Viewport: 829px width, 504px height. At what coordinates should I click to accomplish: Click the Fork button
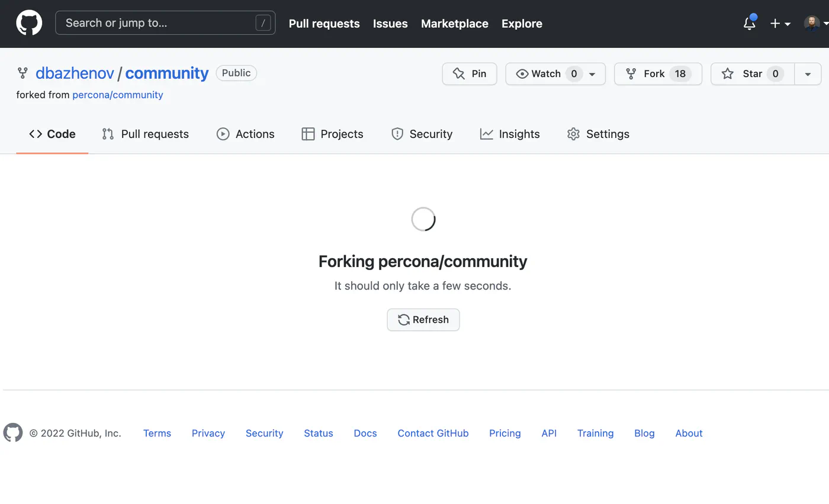click(658, 74)
